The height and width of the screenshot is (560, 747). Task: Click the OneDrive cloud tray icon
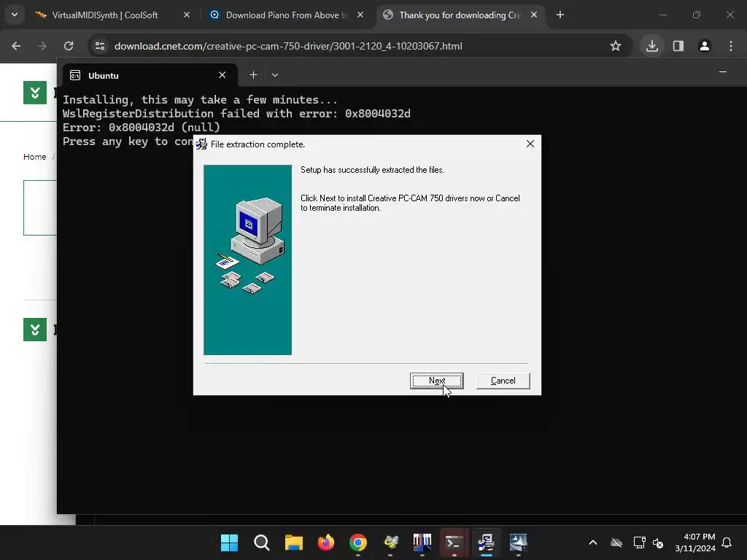click(x=616, y=542)
